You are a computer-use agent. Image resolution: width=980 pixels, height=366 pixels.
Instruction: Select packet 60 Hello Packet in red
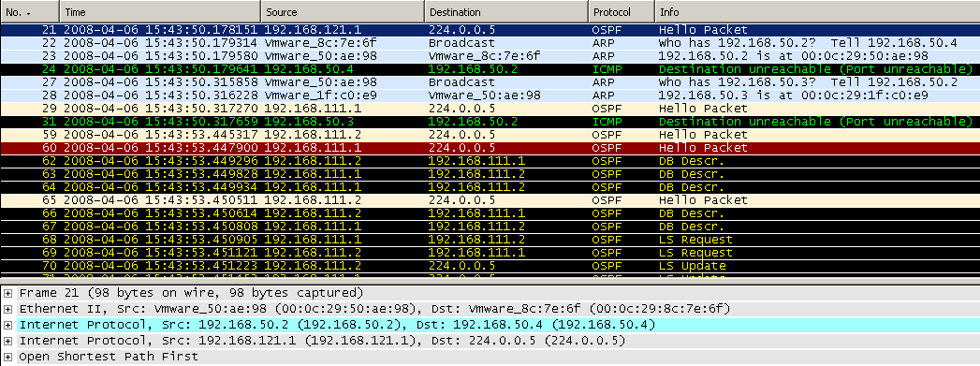tap(490, 148)
